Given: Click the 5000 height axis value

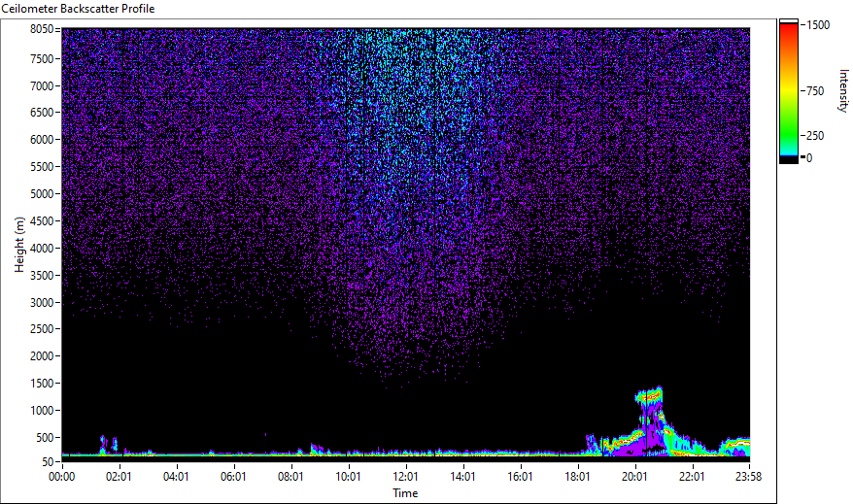Looking at the screenshot, I should click(42, 194).
